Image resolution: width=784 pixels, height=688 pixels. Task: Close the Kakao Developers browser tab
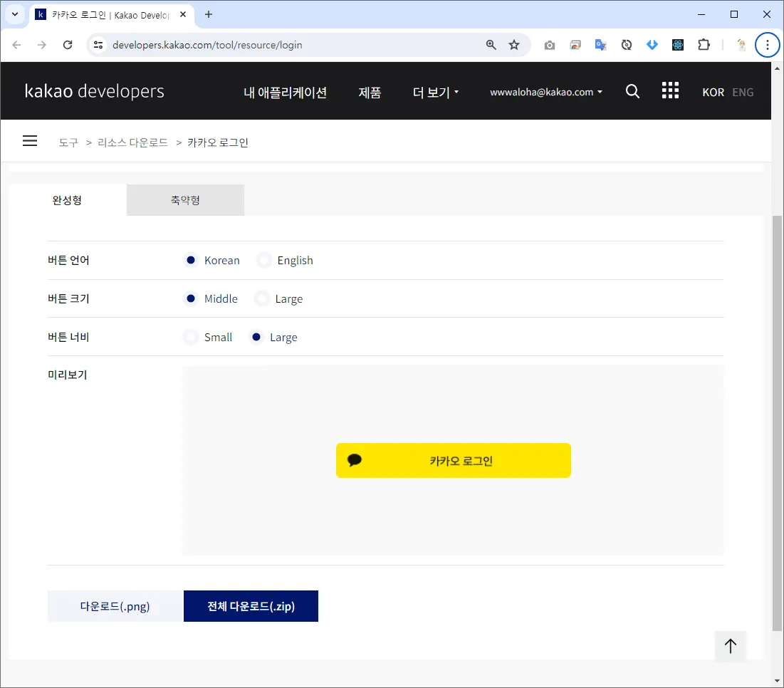pyautogui.click(x=183, y=14)
